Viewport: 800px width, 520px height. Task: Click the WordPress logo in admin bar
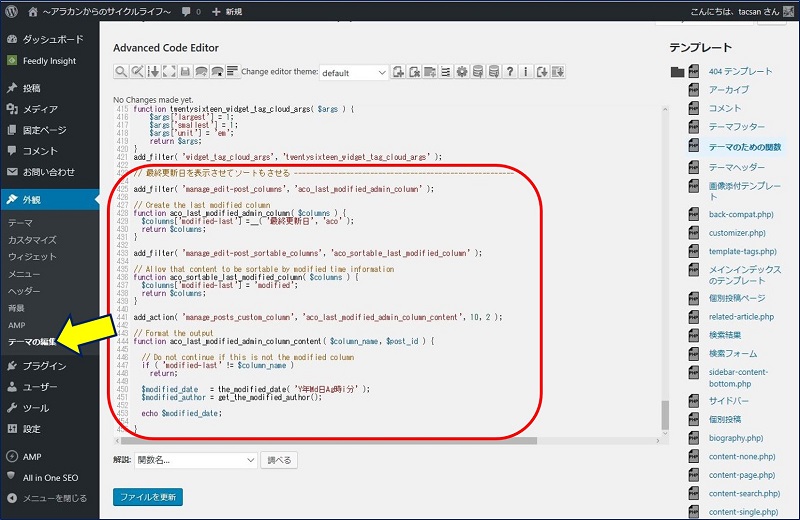(13, 11)
